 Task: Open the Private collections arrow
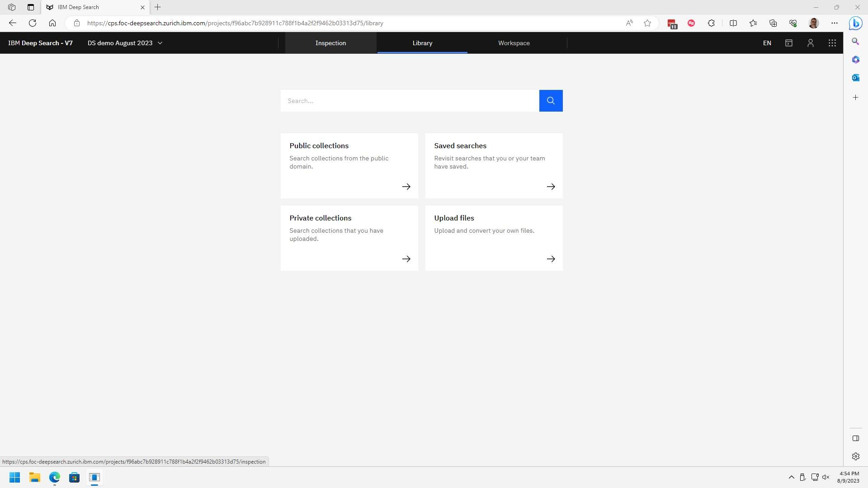pos(406,259)
